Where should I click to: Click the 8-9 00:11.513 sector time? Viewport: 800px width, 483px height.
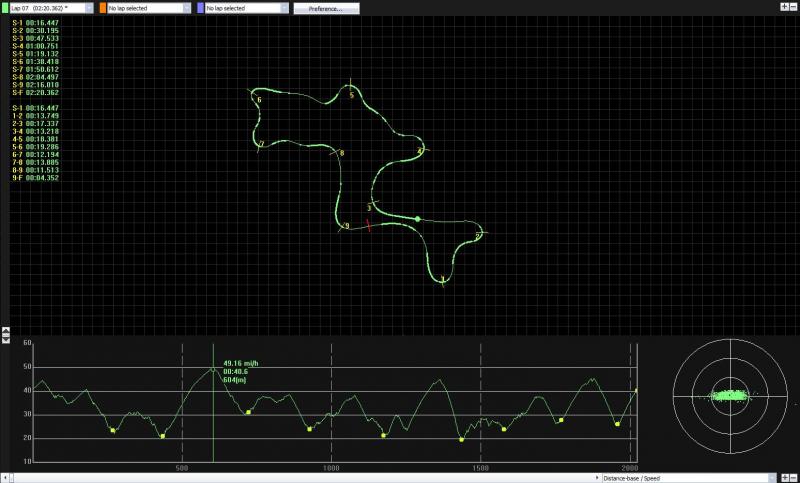(x=35, y=170)
